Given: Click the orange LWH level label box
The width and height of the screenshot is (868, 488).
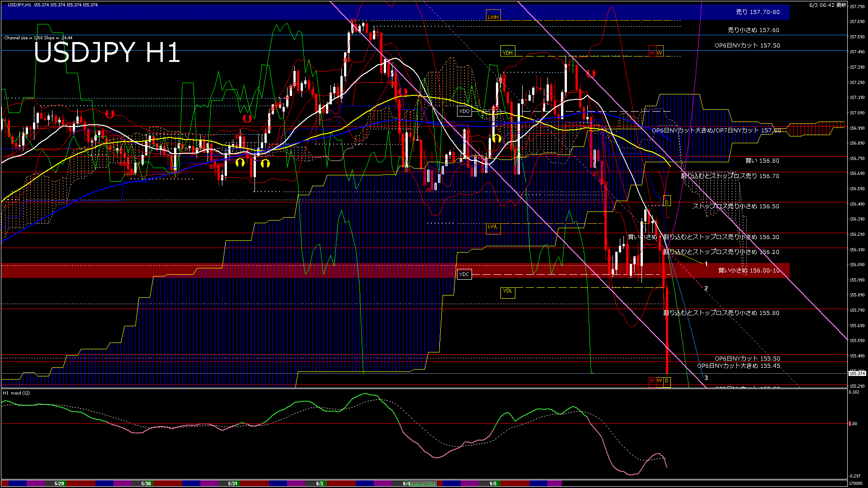Looking at the screenshot, I should [x=493, y=17].
